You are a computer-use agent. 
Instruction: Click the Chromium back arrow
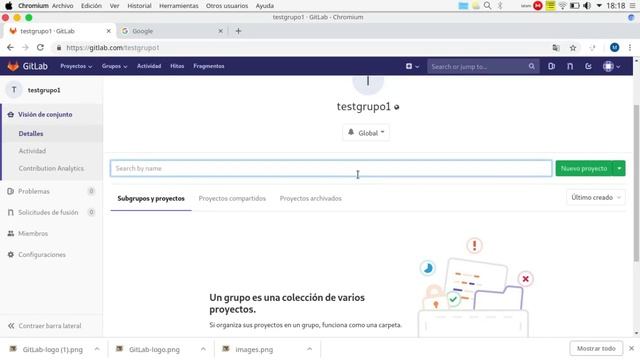[x=10, y=48]
